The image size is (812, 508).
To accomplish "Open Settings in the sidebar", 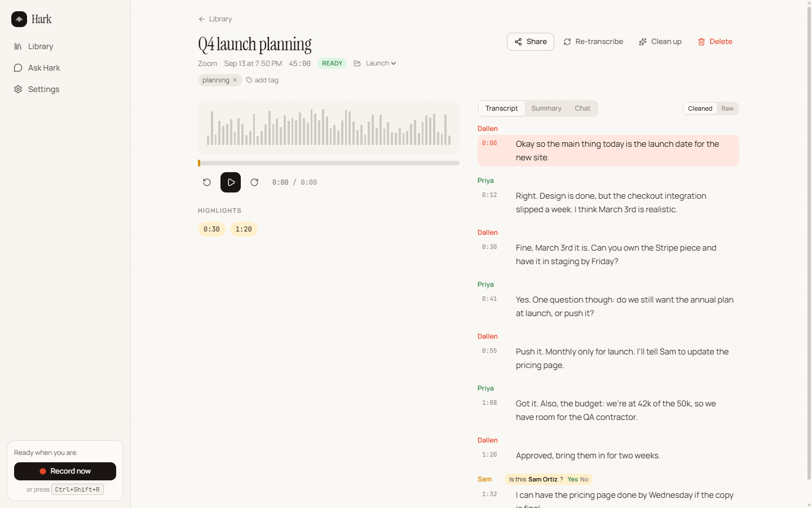I will tap(65, 89).
